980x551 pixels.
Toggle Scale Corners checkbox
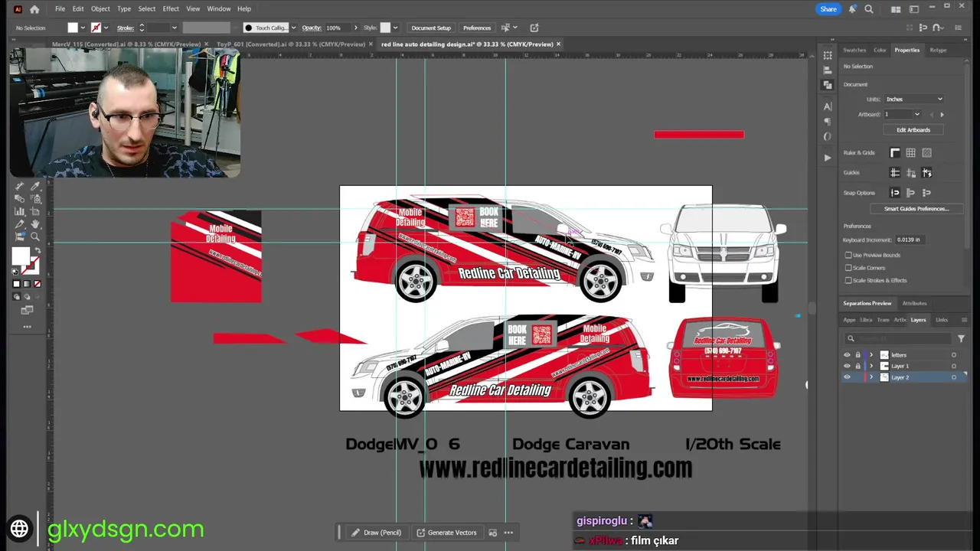click(848, 268)
